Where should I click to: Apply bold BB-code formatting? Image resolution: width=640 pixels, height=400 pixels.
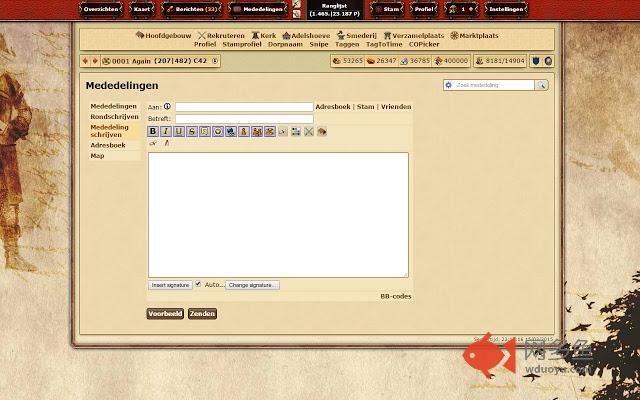(153, 131)
